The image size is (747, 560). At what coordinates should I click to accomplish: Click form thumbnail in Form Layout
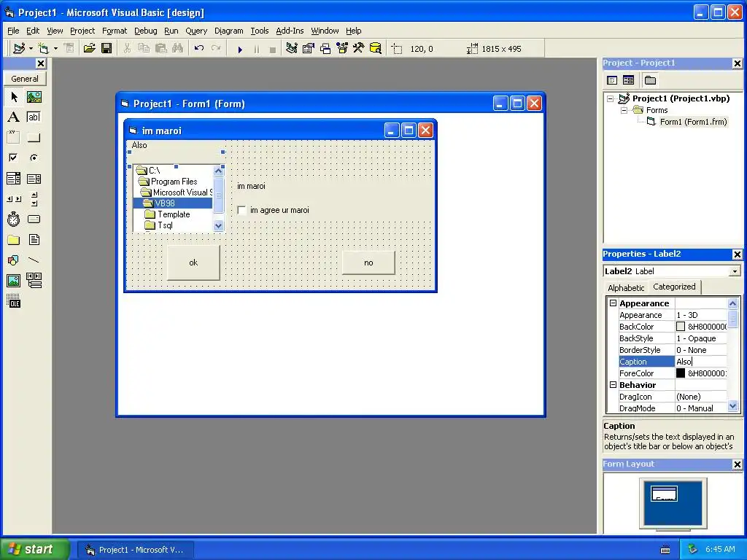[664, 494]
